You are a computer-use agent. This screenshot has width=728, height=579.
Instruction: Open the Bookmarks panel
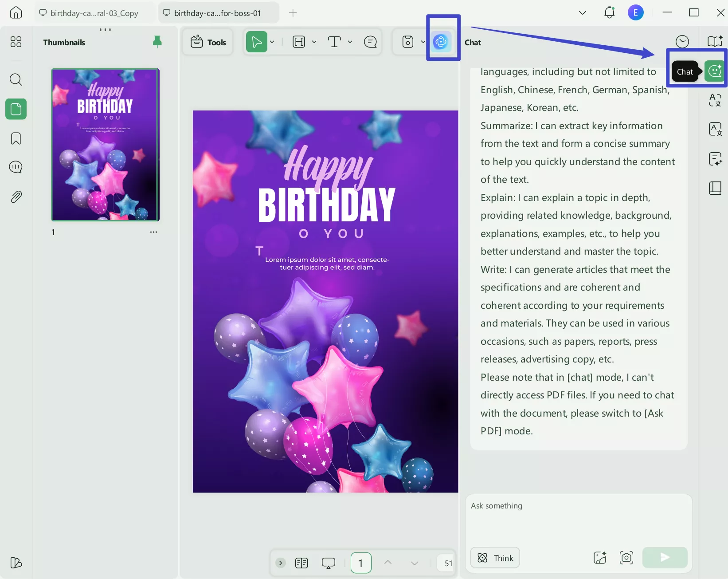(x=16, y=138)
